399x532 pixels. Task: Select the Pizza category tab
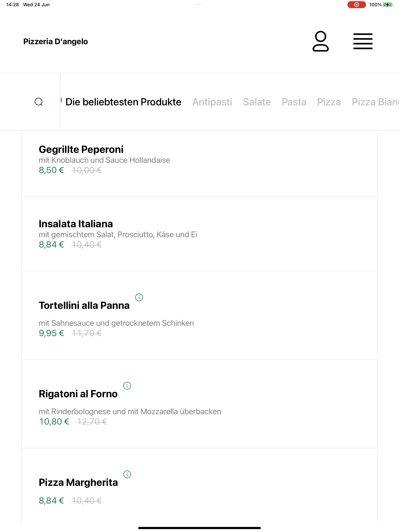[329, 102]
